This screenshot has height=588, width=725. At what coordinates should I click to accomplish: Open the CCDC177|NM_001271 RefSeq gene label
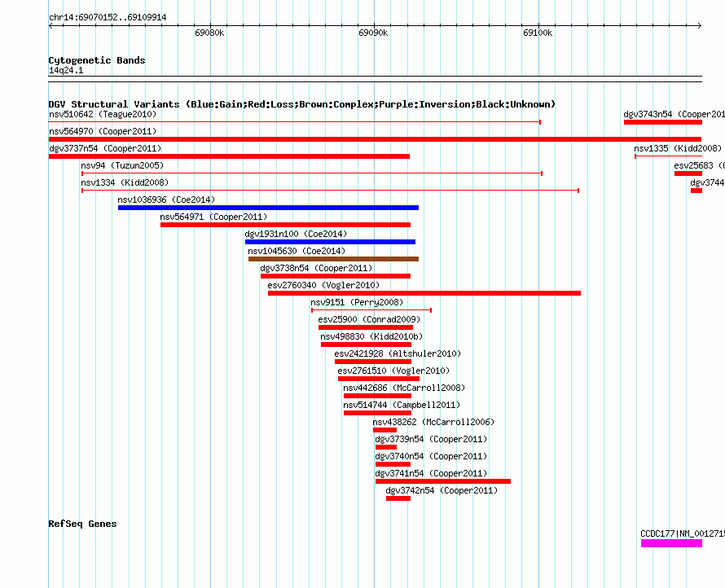[x=683, y=533]
